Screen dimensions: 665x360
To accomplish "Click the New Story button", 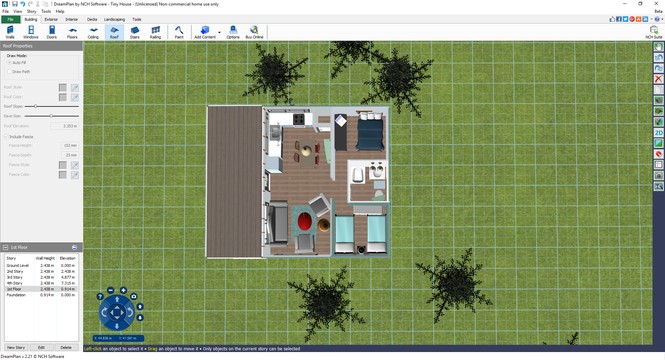I will point(16,347).
